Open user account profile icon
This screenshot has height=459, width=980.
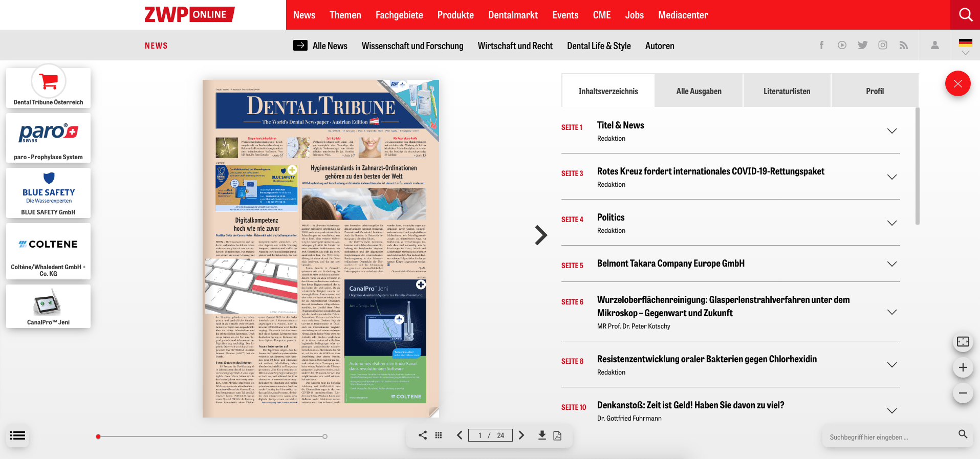click(x=935, y=45)
